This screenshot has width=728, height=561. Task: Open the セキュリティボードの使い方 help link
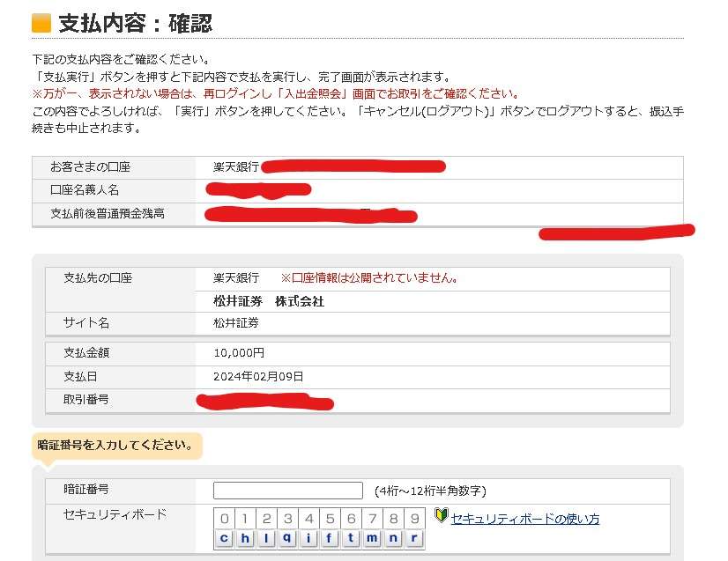pyautogui.click(x=525, y=519)
